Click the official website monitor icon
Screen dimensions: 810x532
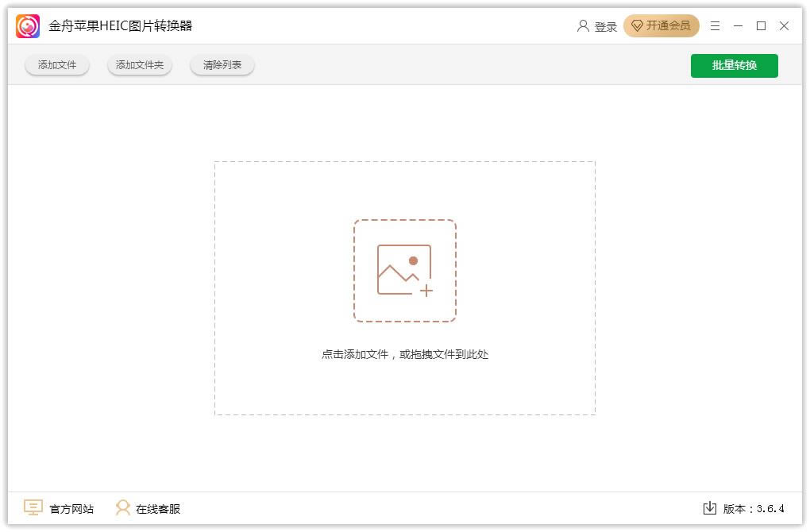click(x=33, y=507)
